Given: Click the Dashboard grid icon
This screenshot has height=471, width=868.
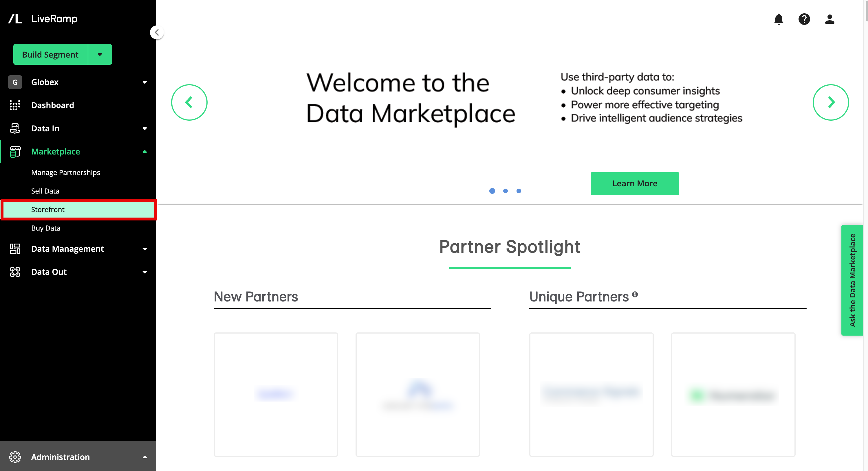Looking at the screenshot, I should tap(15, 105).
